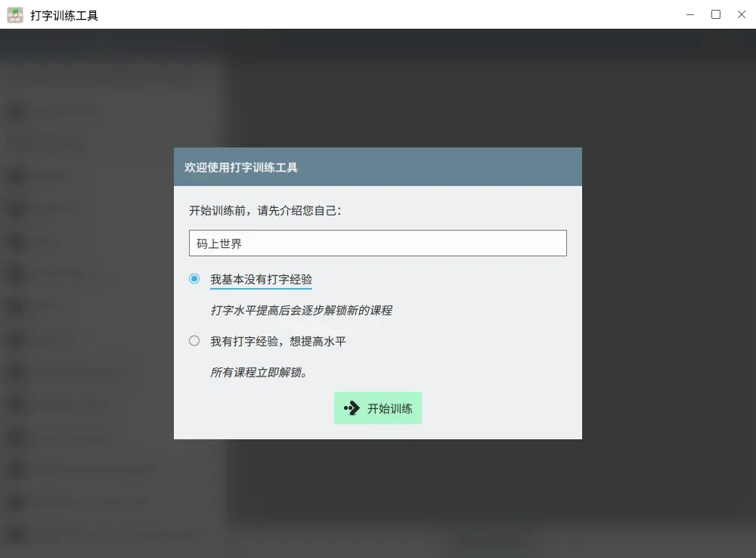Click the 我有打字经验,想提高水平 option label text
The height and width of the screenshot is (558, 756).
click(278, 342)
